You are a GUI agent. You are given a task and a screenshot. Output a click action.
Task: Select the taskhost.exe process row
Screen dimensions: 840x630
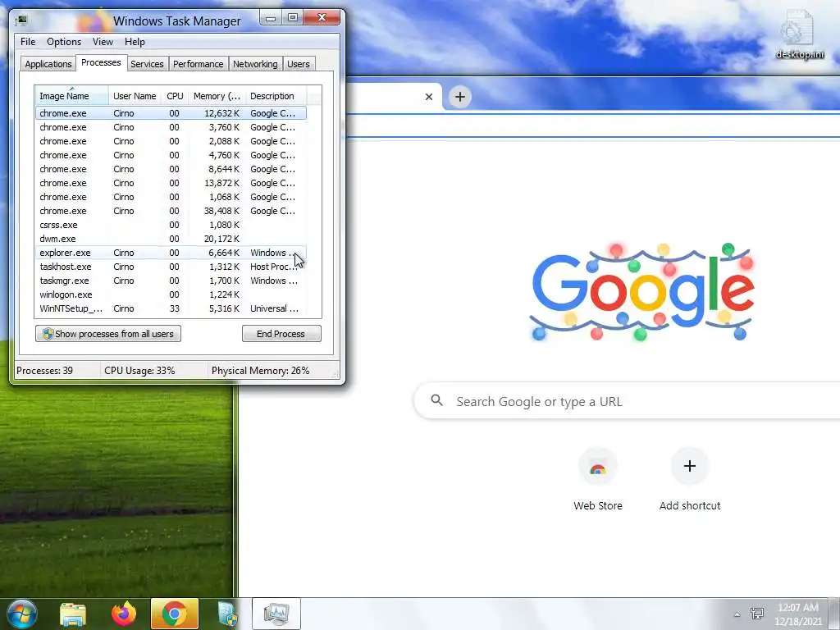tap(171, 267)
